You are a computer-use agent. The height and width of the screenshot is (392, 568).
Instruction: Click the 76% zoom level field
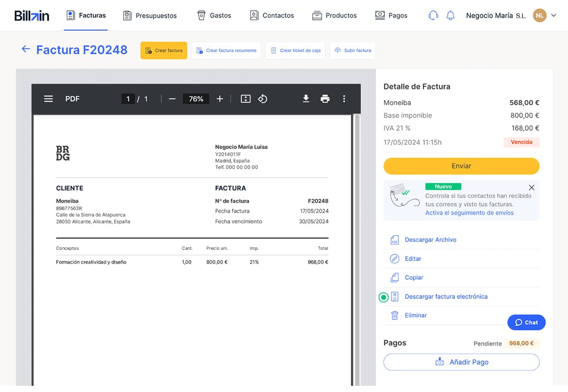pos(196,99)
